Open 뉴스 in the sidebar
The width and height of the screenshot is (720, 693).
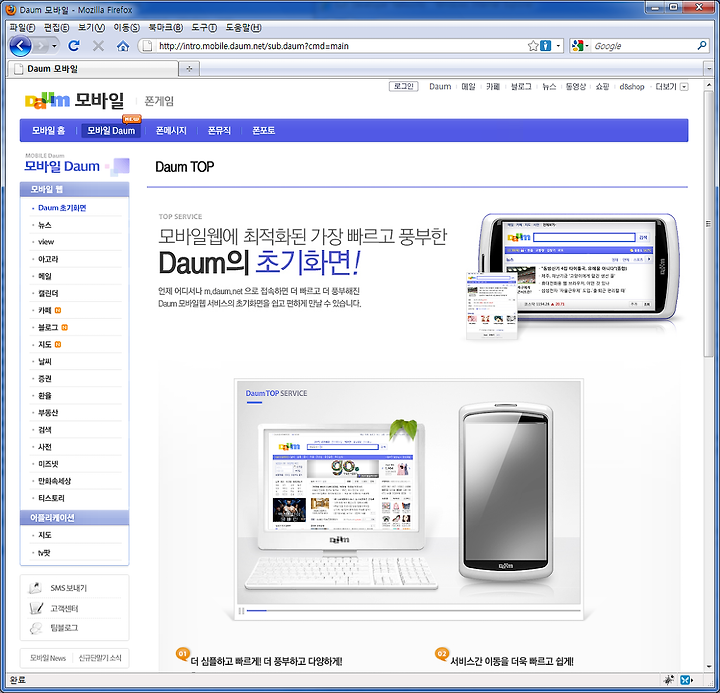(x=45, y=225)
